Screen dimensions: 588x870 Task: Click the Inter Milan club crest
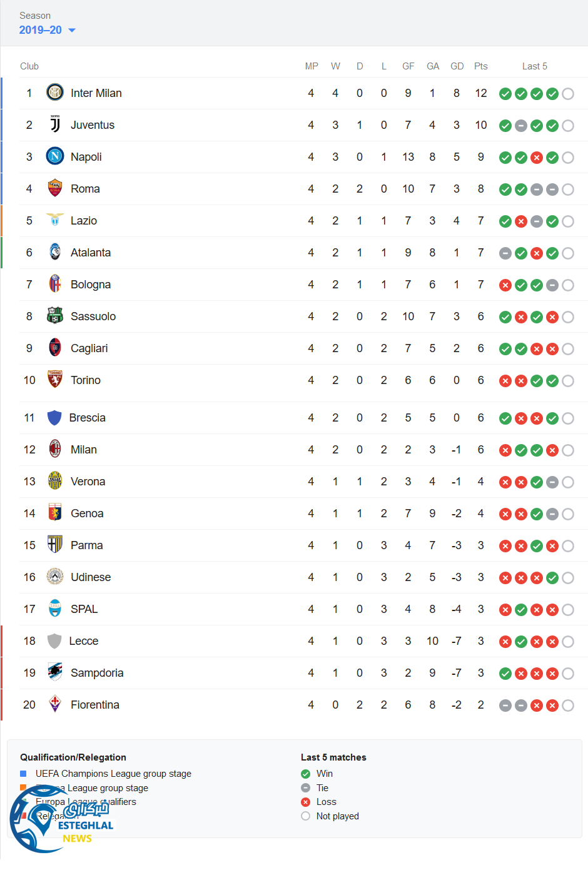click(x=55, y=93)
